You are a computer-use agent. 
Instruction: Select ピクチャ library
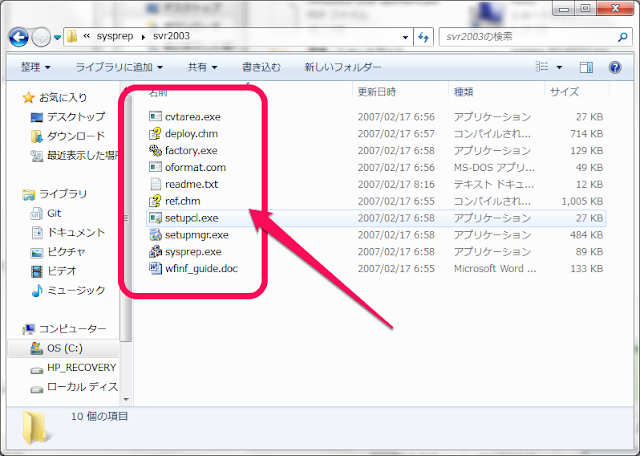(66, 251)
